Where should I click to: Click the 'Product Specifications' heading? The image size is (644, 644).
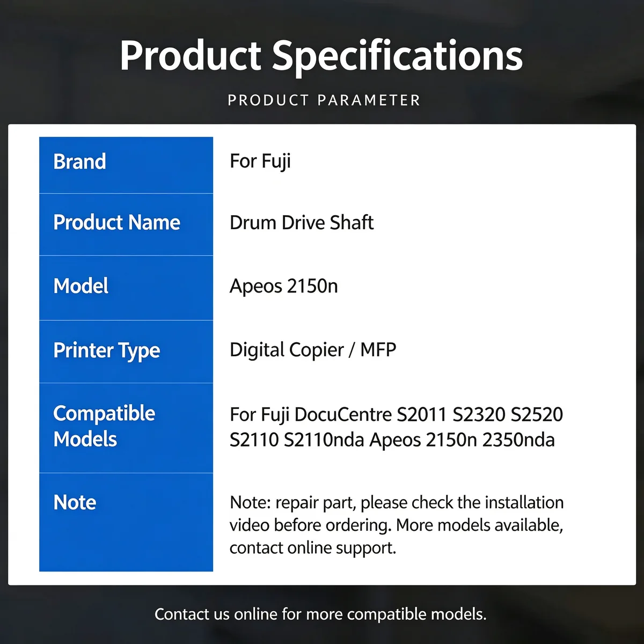[321, 56]
